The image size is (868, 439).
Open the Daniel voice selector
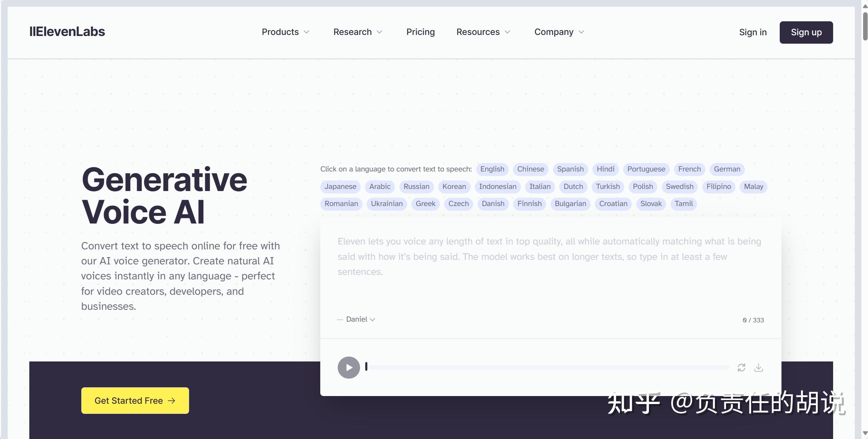point(356,319)
